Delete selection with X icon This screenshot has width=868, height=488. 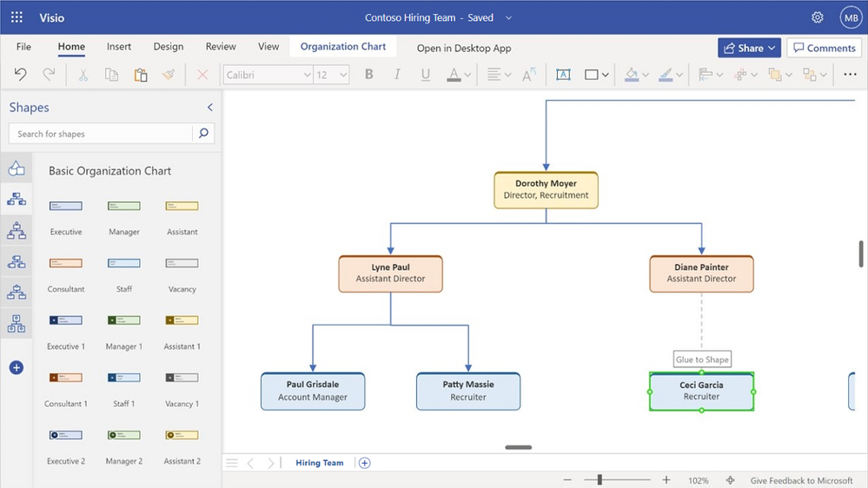(202, 75)
